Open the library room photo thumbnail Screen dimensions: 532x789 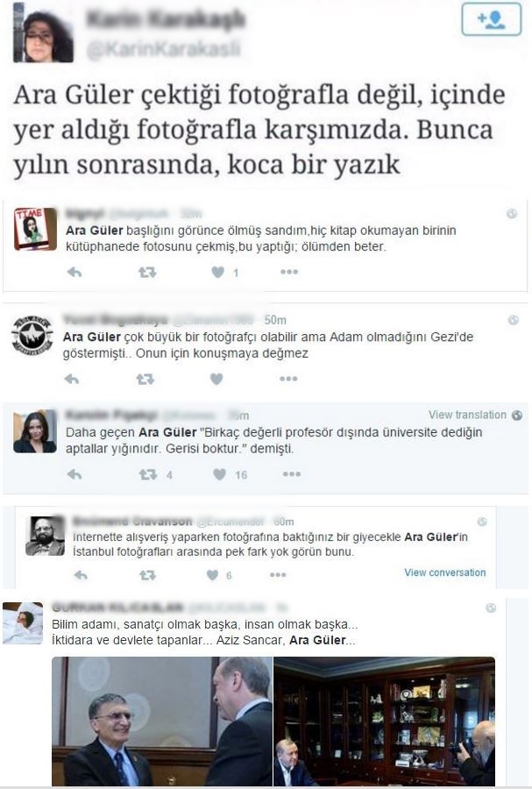(x=384, y=721)
